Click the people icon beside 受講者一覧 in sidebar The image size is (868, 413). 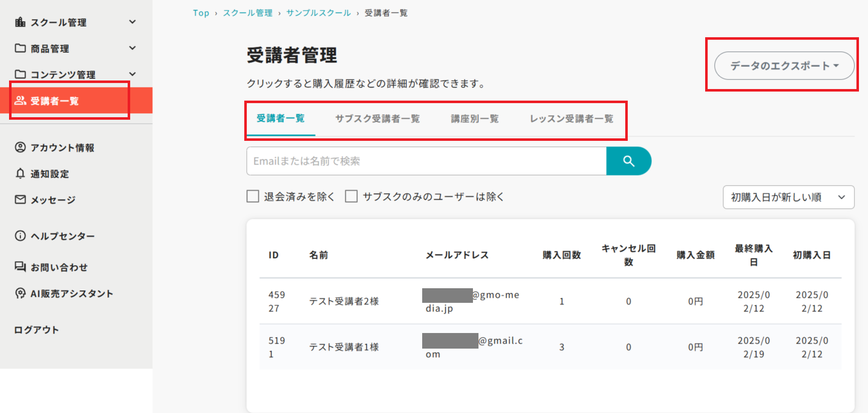[20, 101]
